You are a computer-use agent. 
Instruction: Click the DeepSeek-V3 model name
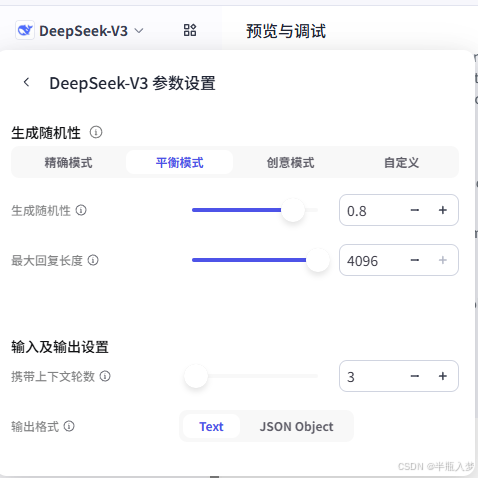point(83,31)
